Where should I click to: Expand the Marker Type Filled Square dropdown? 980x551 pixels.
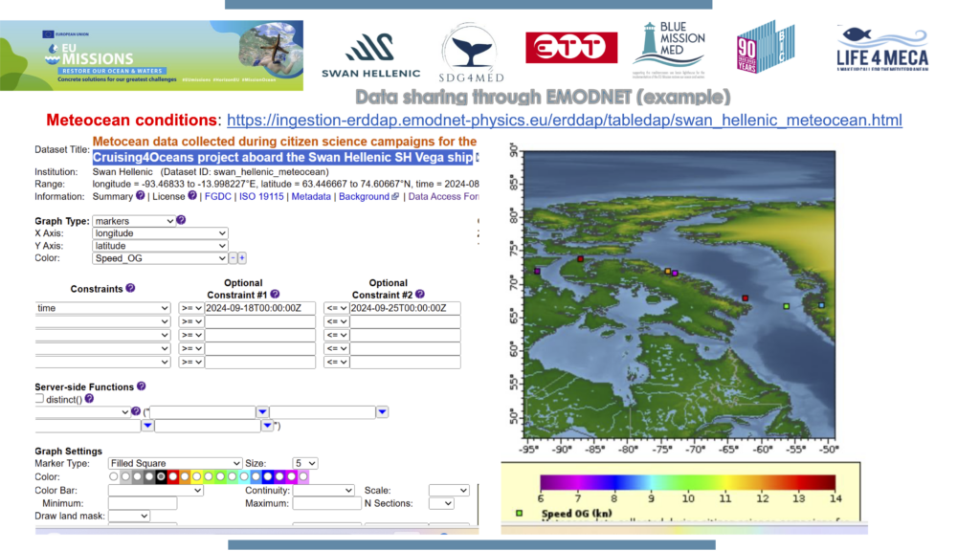(x=174, y=464)
